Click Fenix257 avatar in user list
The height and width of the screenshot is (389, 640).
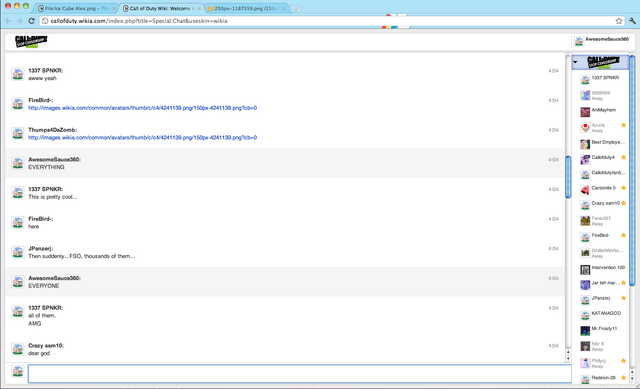point(585,221)
